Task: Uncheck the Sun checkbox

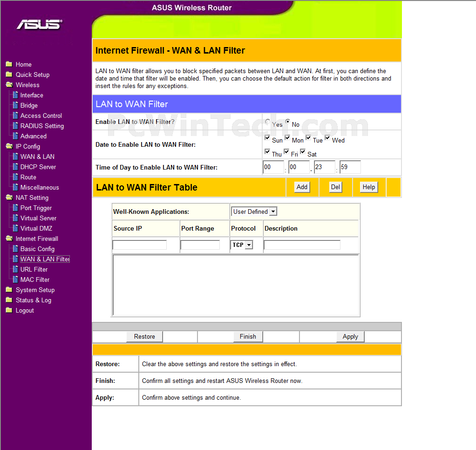Action: pyautogui.click(x=267, y=137)
